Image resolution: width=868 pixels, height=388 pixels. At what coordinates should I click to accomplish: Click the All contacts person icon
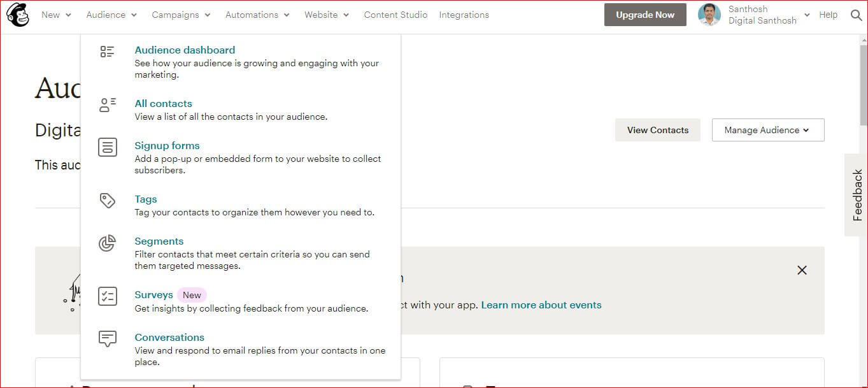point(108,105)
